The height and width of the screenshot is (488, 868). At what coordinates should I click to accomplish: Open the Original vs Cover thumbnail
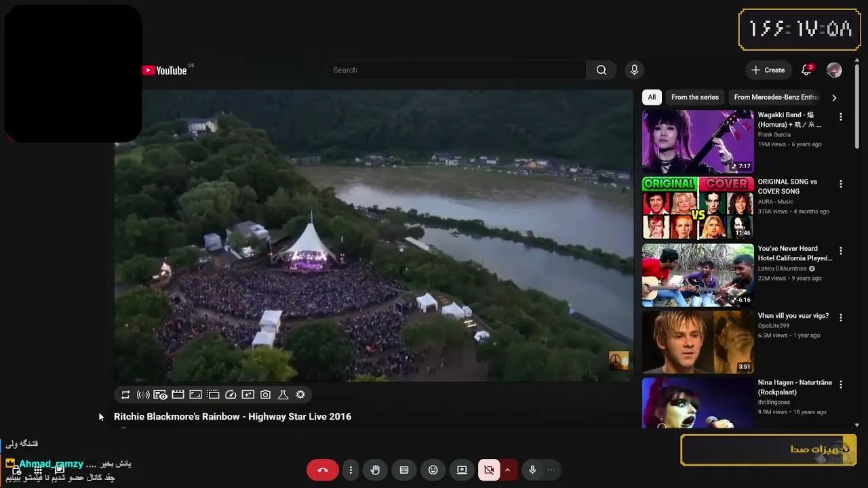(698, 208)
